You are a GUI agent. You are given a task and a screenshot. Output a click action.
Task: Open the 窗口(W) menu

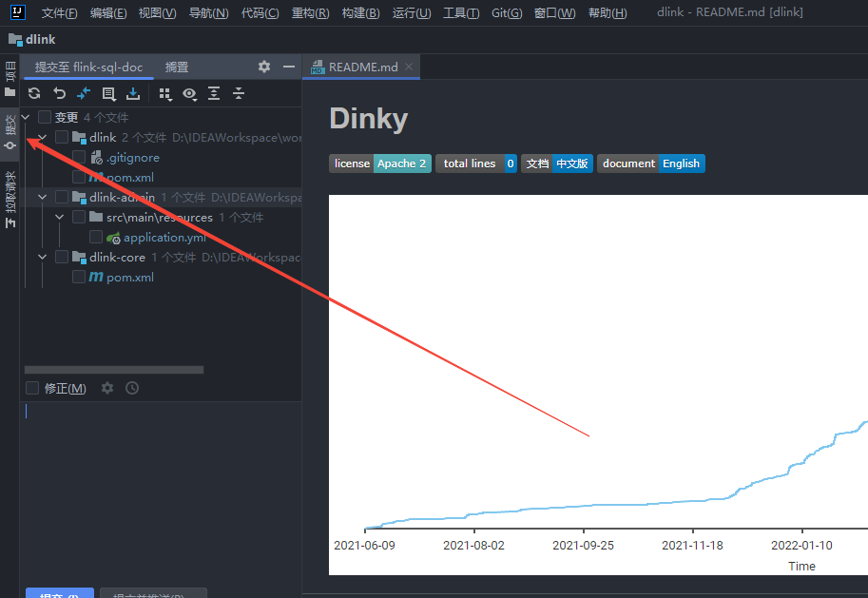554,12
